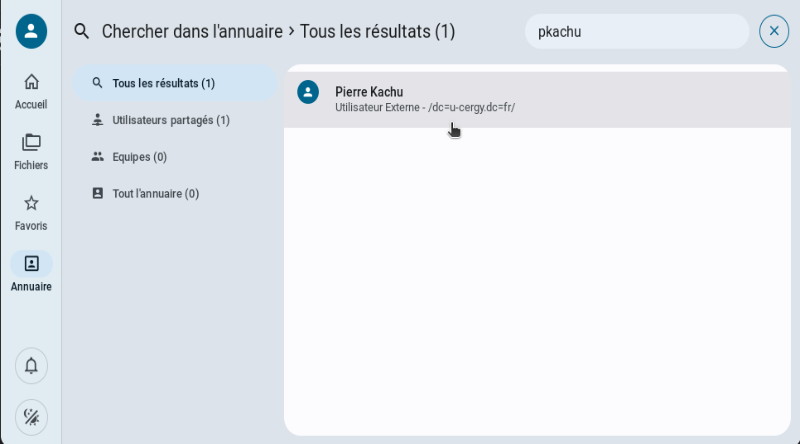Click the Tout l'annuaire contacts icon
This screenshot has height=444, width=800.
(98, 194)
